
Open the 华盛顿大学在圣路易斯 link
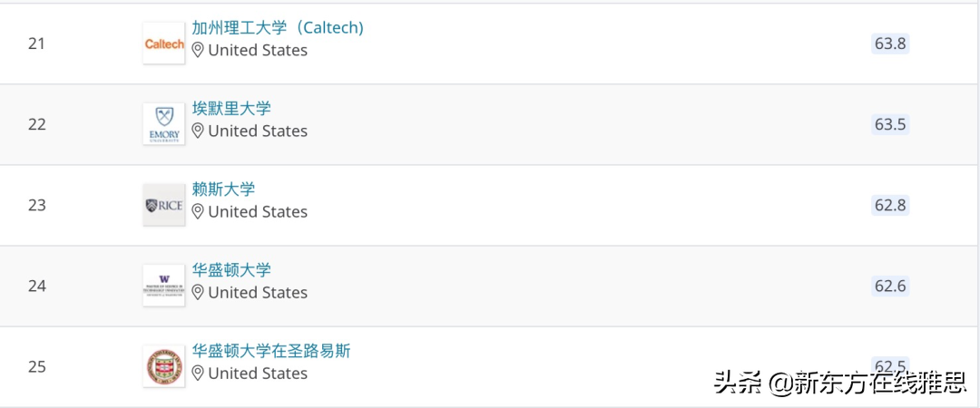(271, 351)
